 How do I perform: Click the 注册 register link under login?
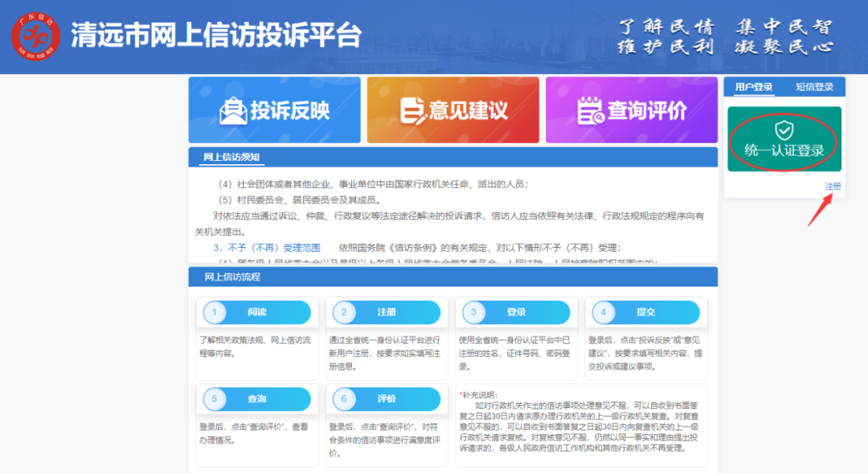(x=833, y=187)
